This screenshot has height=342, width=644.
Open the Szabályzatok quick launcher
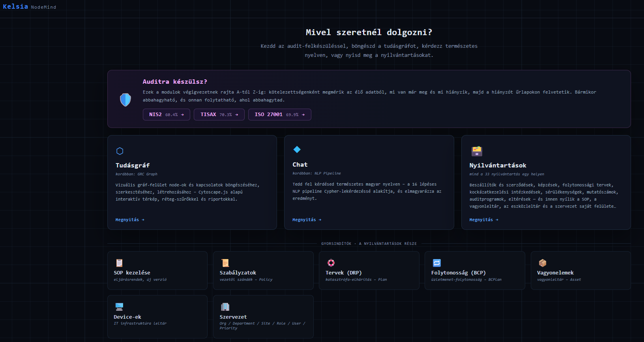[263, 271]
